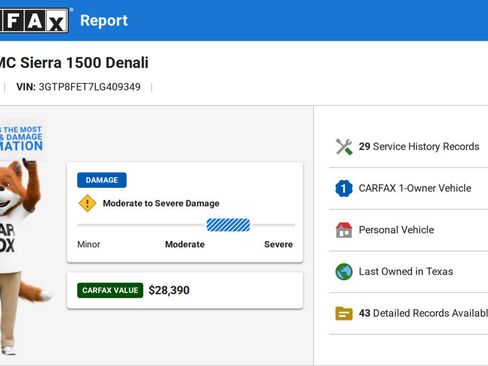Click the blue DAMAGE INFORMATION mascot banner text
The height and width of the screenshot is (366, 488).
[x=21, y=139]
